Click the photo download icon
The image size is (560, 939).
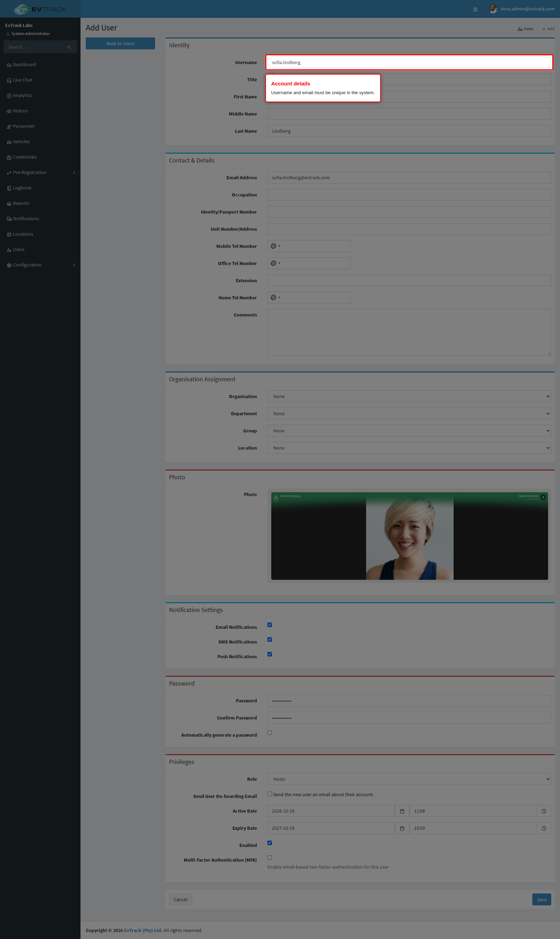pyautogui.click(x=276, y=497)
